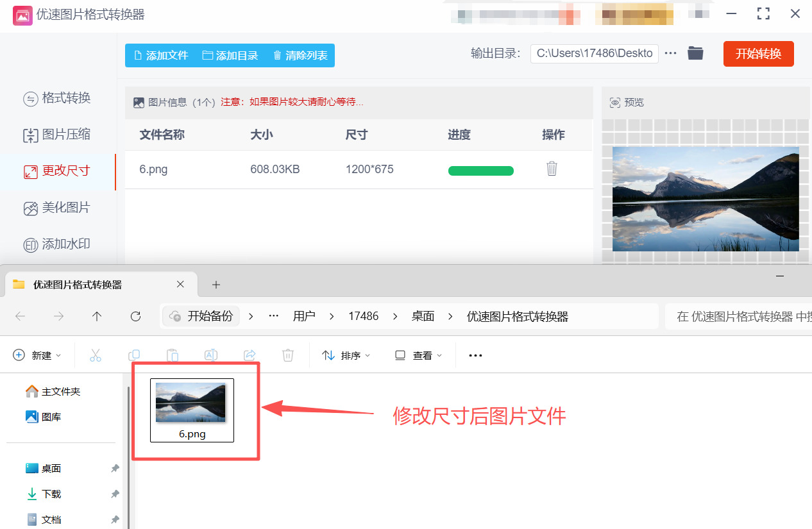Select 格式转换 in the sidebar

coord(58,98)
